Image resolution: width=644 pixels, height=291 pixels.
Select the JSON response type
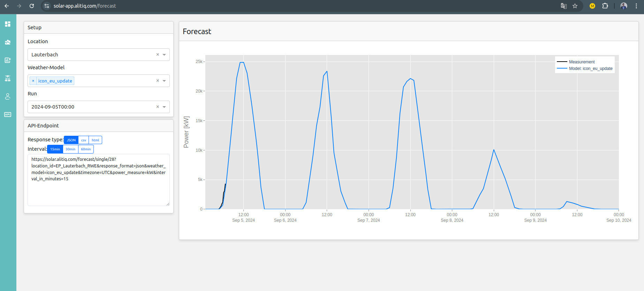(x=71, y=140)
